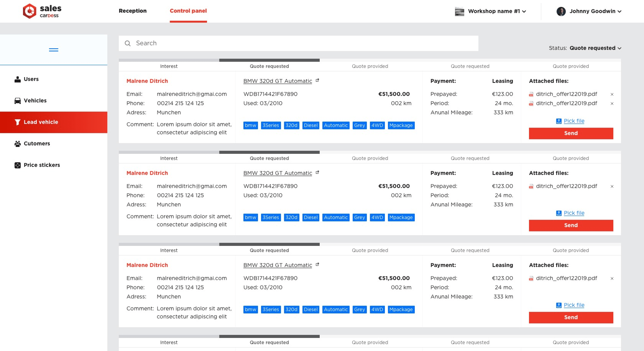Click the 3Series tag in second card
This screenshot has height=351, width=644.
(x=271, y=217)
